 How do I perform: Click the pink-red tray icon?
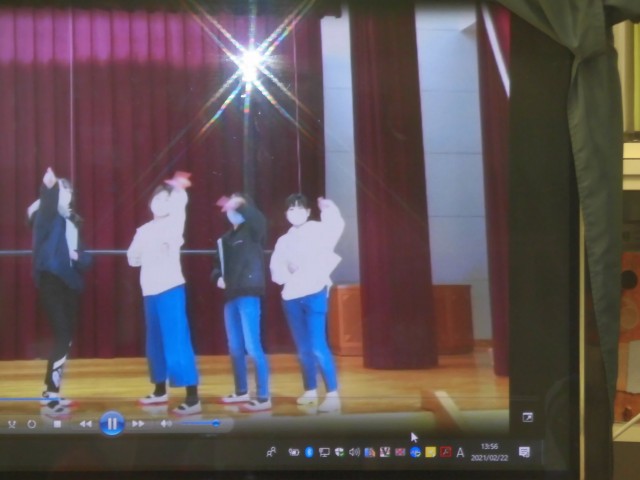(x=400, y=452)
